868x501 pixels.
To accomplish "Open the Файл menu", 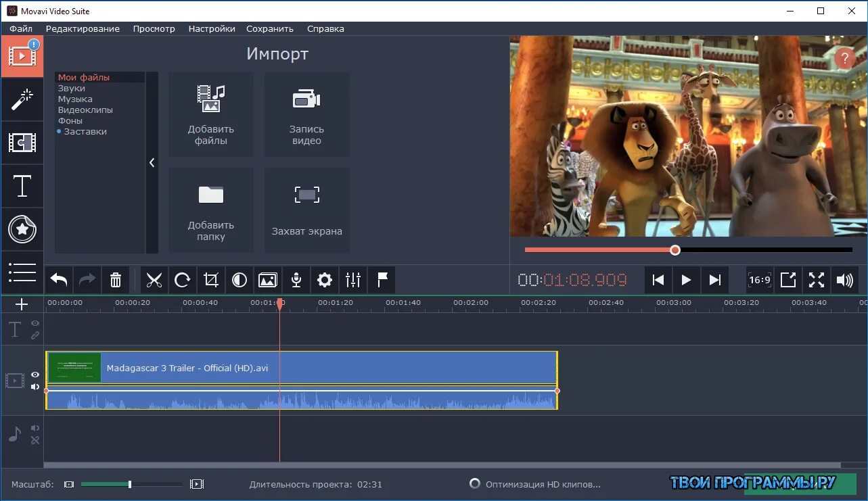I will (21, 28).
